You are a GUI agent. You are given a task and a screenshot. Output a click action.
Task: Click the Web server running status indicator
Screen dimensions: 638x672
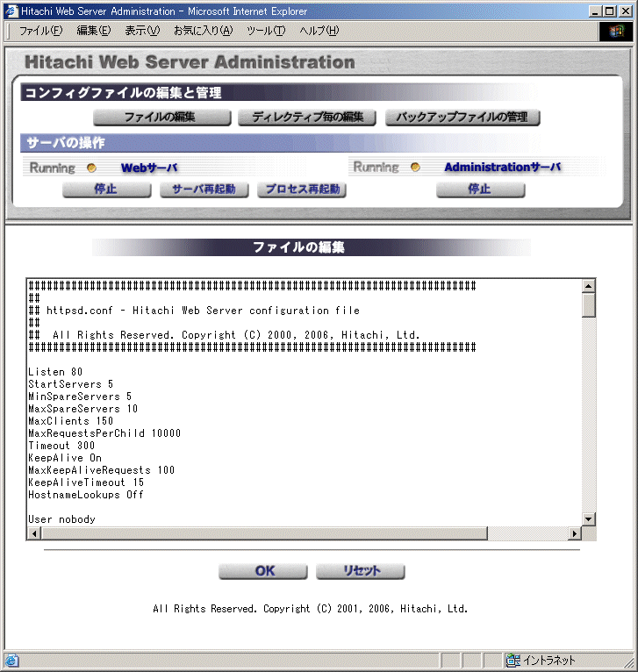tap(91, 168)
